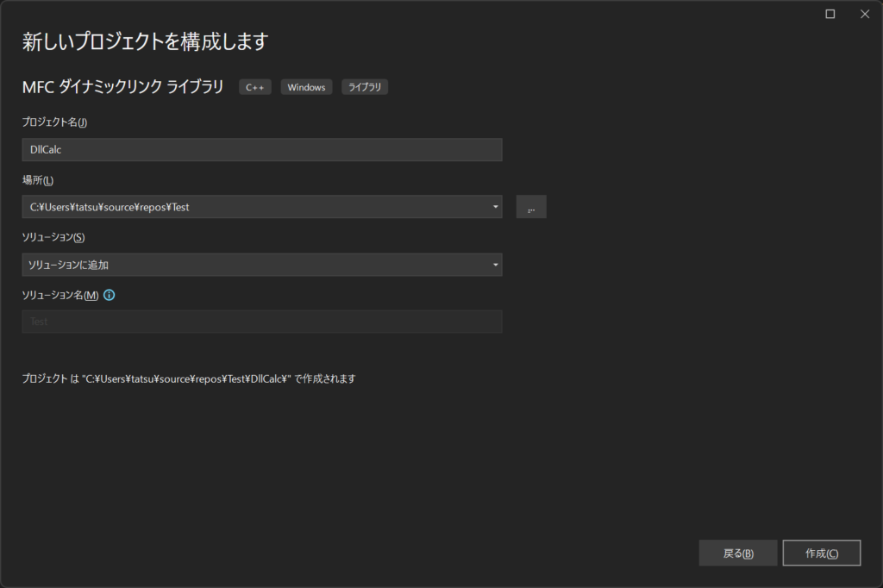Expand the 場所 location dropdown arrow
Screen dimensions: 883x588
(x=495, y=207)
